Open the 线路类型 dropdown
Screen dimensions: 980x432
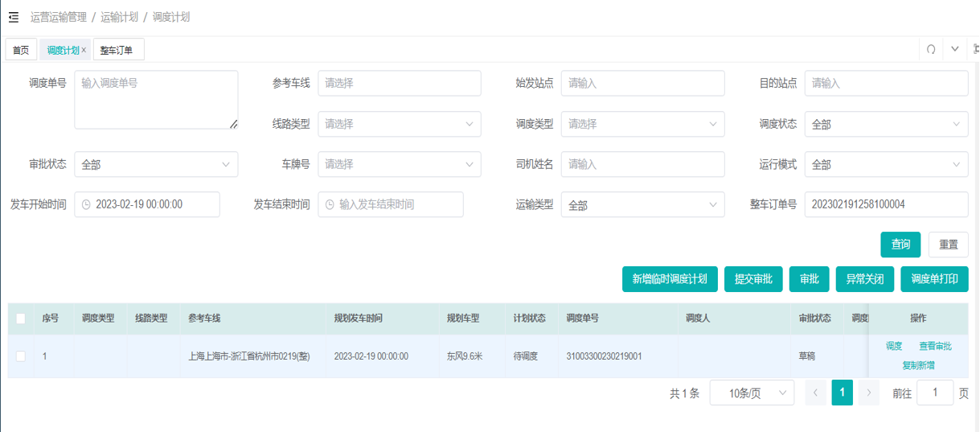pyautogui.click(x=400, y=124)
